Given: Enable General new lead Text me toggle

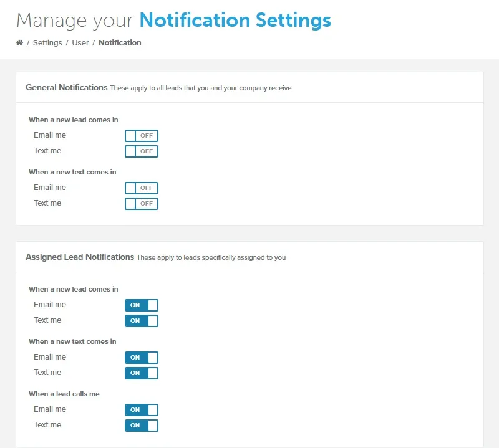Looking at the screenshot, I should (142, 151).
